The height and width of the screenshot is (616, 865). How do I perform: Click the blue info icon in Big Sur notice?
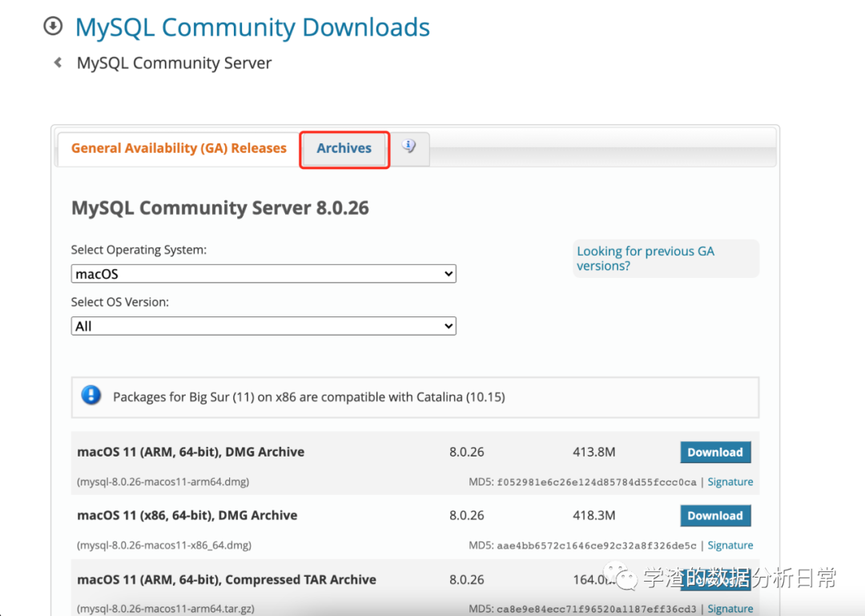91,395
